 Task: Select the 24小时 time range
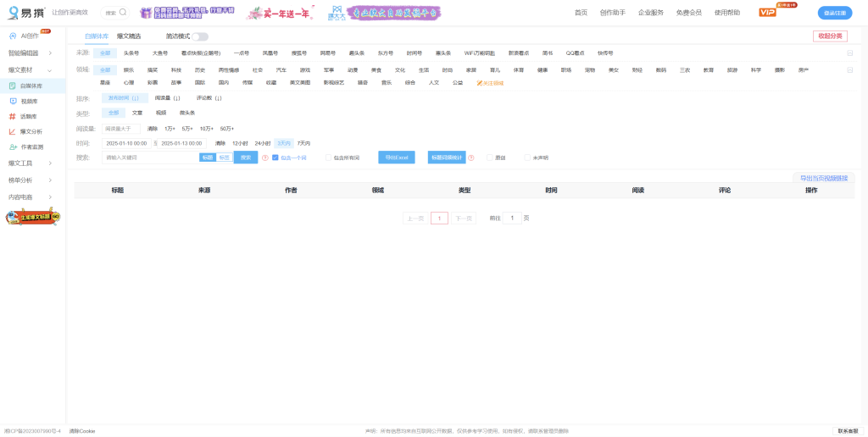[x=263, y=143]
